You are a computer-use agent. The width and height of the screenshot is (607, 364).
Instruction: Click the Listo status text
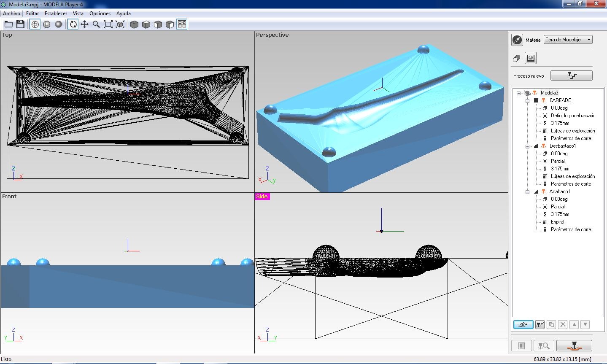pyautogui.click(x=6, y=359)
